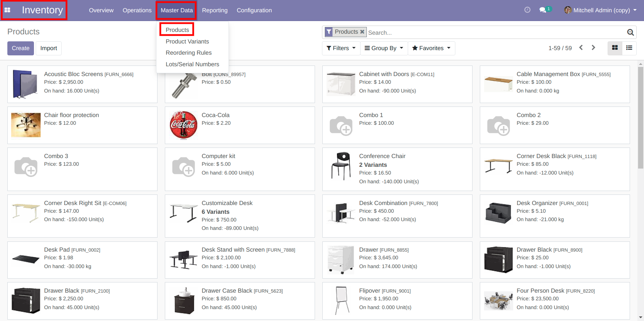This screenshot has width=644, height=321.
Task: Open Mitchell Admin user menu
Action: [601, 10]
